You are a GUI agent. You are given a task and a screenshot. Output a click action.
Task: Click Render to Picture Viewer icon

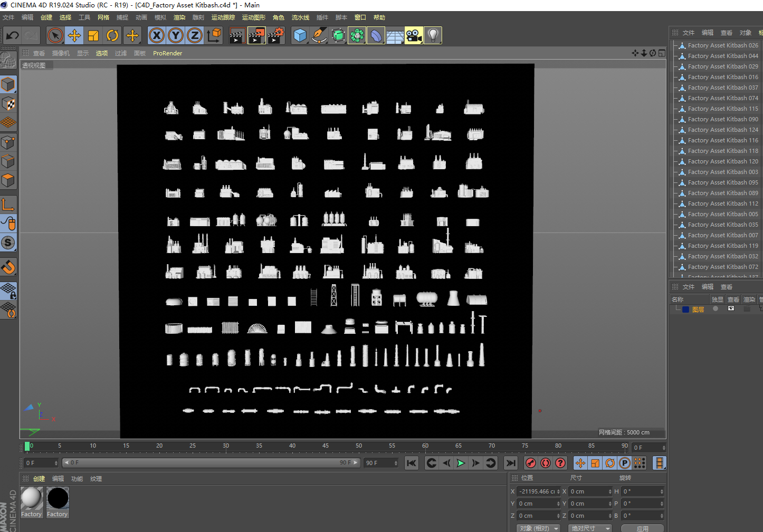[256, 36]
